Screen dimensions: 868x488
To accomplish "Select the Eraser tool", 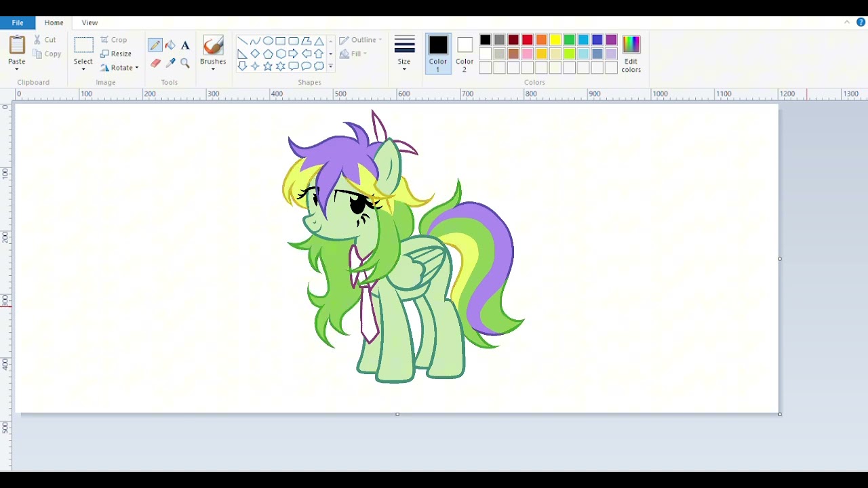I will tap(155, 63).
